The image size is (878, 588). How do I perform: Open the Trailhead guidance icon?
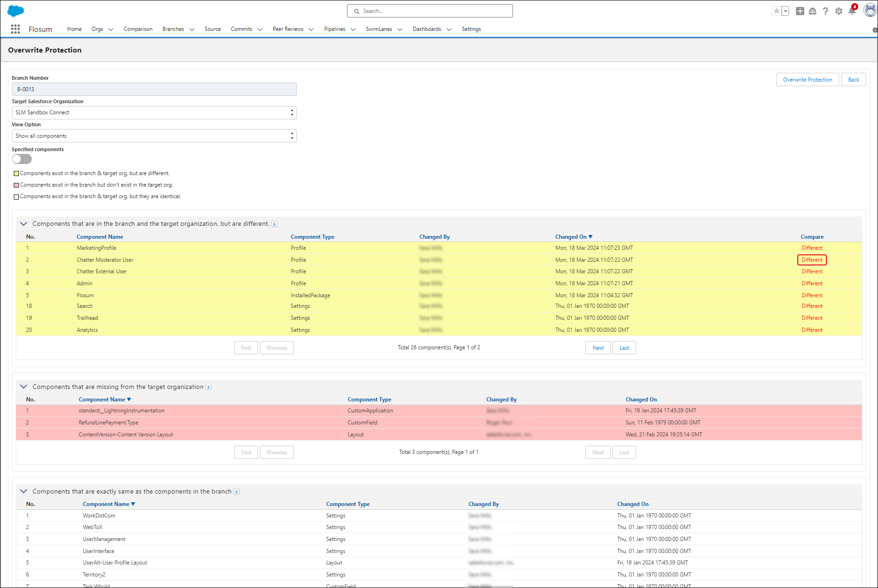(x=813, y=11)
